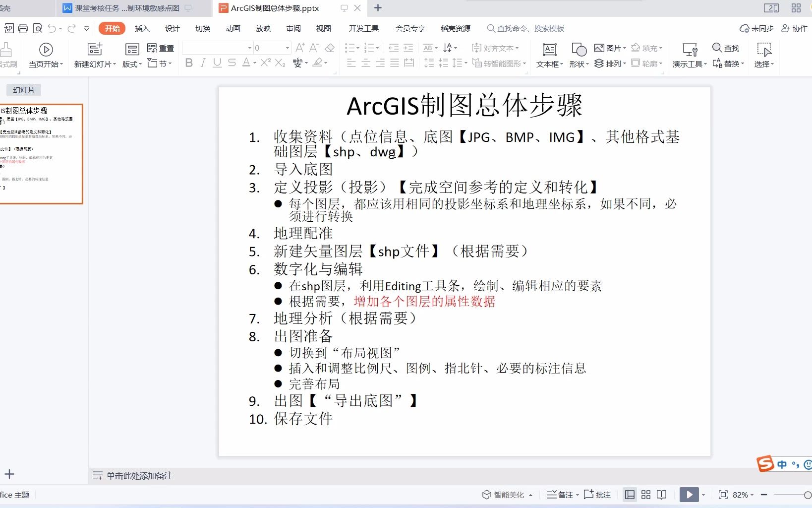
Task: Click the font color A icon
Action: tap(246, 63)
